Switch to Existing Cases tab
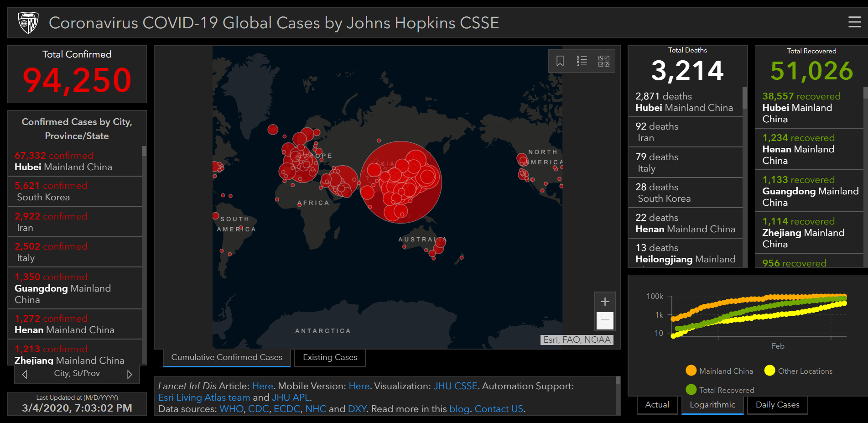The image size is (868, 423). [x=330, y=357]
